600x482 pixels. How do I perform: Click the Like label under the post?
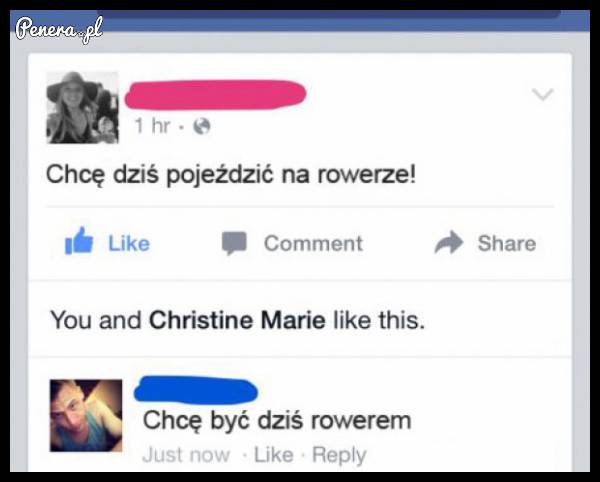click(x=129, y=243)
